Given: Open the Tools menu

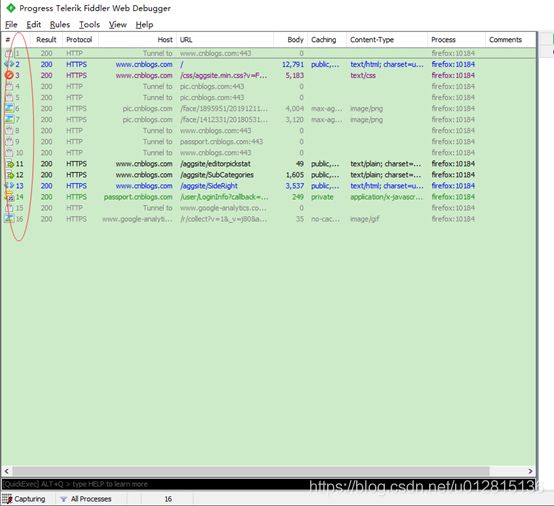Looking at the screenshot, I should (x=89, y=25).
